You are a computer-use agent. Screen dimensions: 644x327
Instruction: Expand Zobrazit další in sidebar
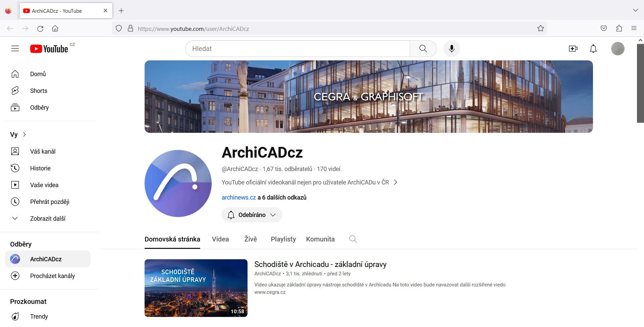click(48, 219)
